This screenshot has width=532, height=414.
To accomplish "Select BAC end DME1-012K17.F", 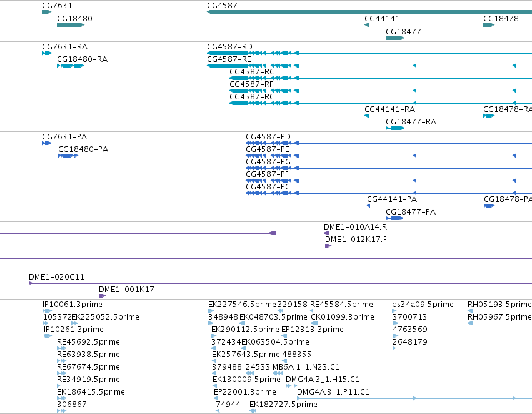I will tap(356, 240).
